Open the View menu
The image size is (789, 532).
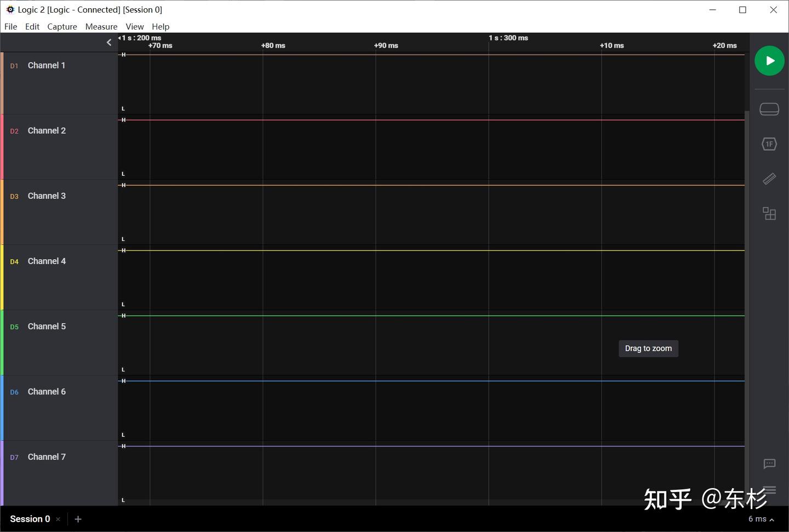(x=135, y=26)
